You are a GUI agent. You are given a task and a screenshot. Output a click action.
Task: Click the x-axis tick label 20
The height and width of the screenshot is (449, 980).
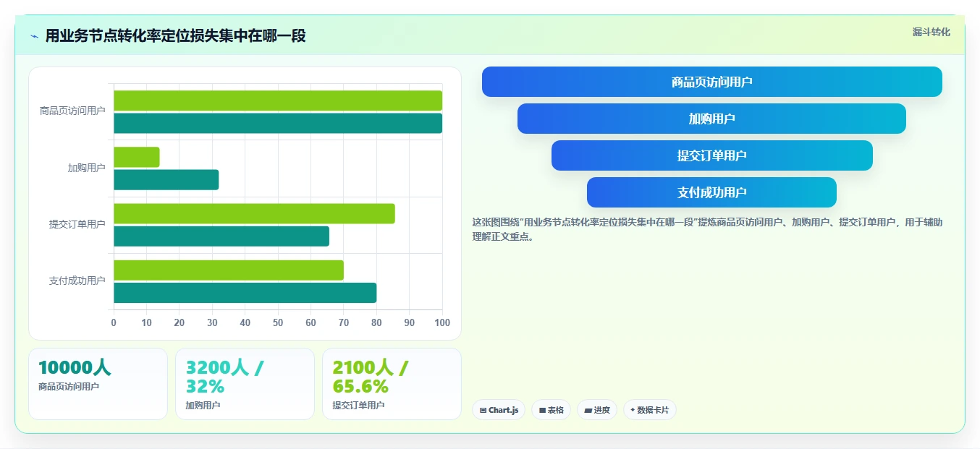pyautogui.click(x=179, y=322)
